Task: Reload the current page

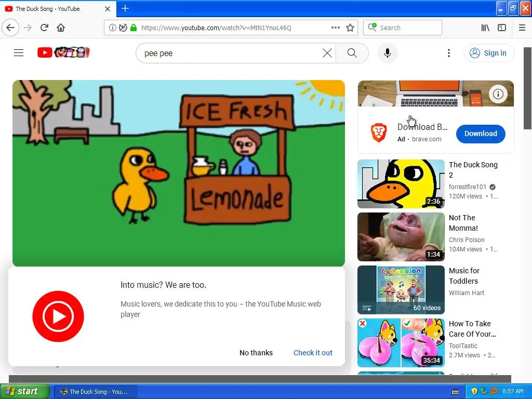Action: pyautogui.click(x=44, y=28)
